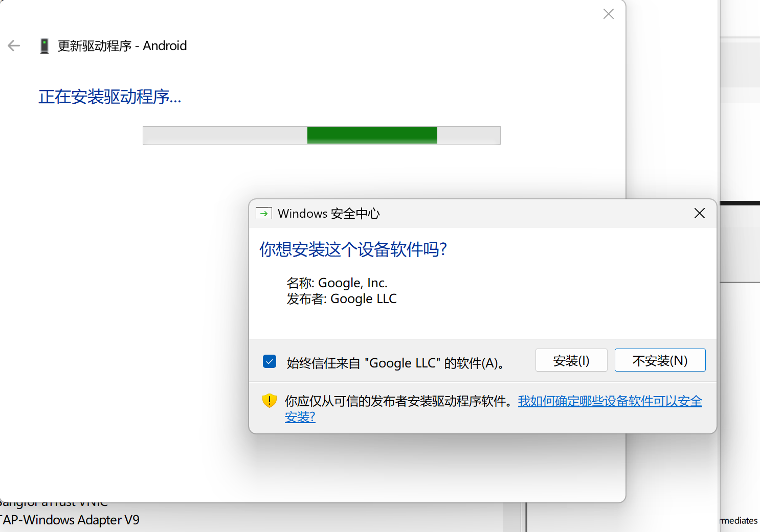Viewport: 760px width, 532px height.
Task: Click 你想安装这个设备软件吗 question heading
Action: [353, 249]
